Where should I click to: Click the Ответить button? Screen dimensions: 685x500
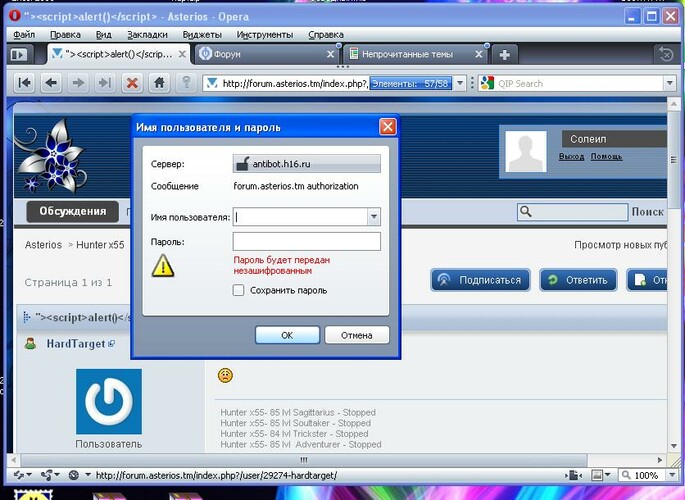point(578,280)
